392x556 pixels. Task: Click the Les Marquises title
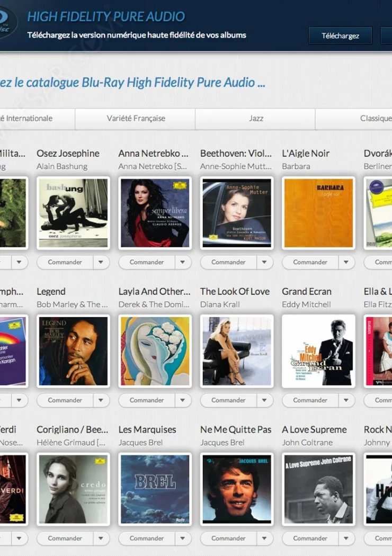pyautogui.click(x=147, y=430)
